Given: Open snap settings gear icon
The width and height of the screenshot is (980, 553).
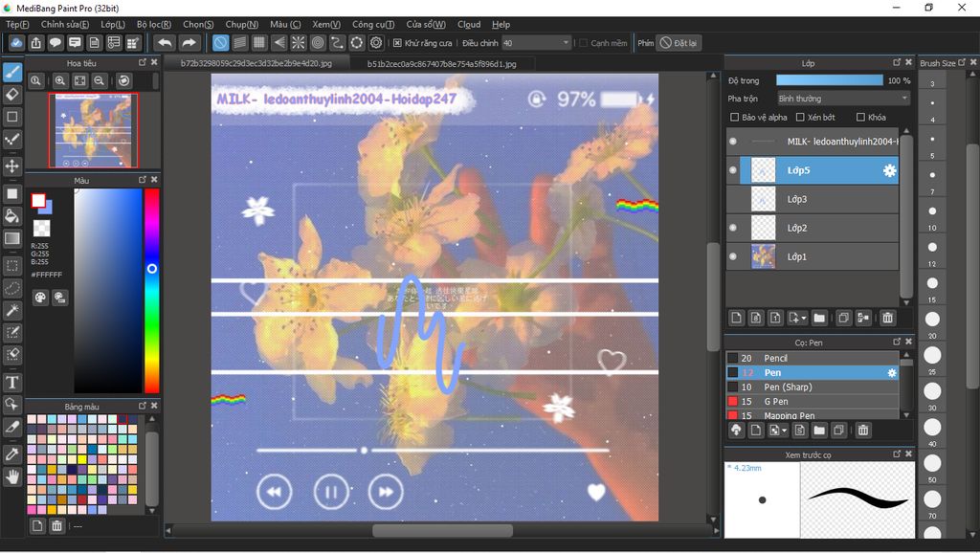Looking at the screenshot, I should pyautogui.click(x=375, y=42).
